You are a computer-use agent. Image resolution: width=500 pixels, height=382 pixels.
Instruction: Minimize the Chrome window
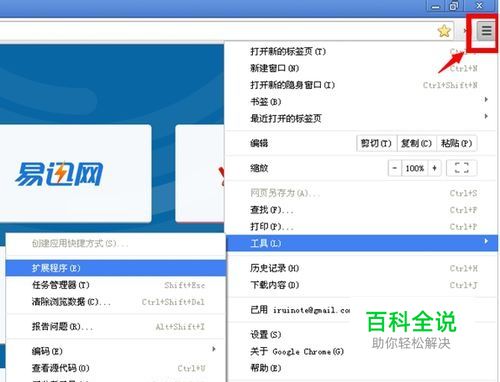click(436, 6)
